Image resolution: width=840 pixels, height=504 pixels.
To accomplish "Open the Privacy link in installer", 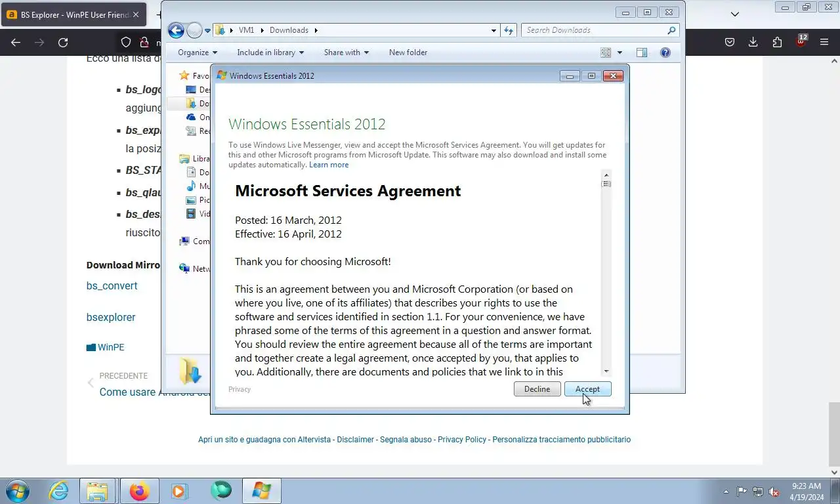I will 240,389.
